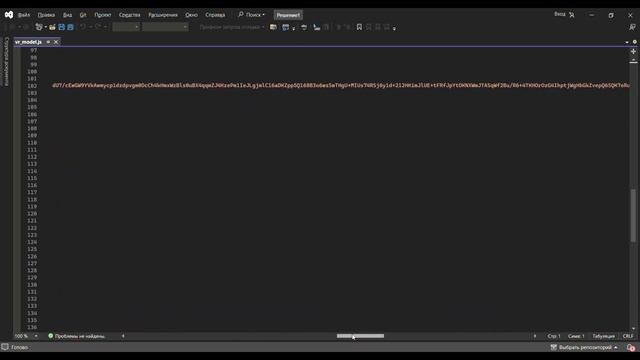Viewport: 640px width, 360px height.
Task: Click the Поиск search box
Action: click(251, 15)
